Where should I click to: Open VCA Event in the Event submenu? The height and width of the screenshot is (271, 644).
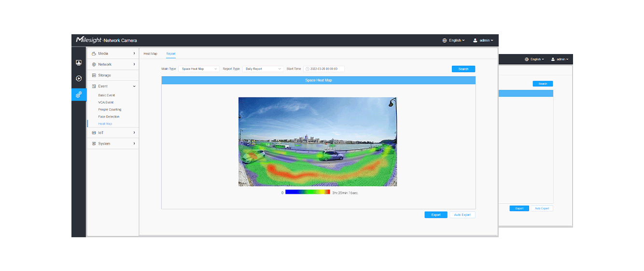106,102
